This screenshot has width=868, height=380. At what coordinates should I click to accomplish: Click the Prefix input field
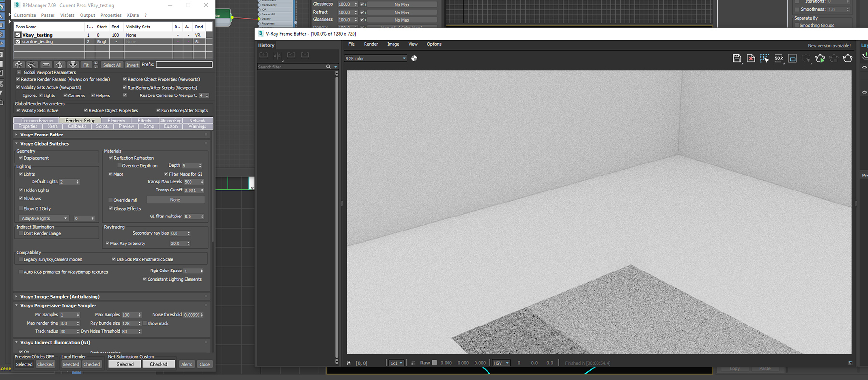[184, 64]
